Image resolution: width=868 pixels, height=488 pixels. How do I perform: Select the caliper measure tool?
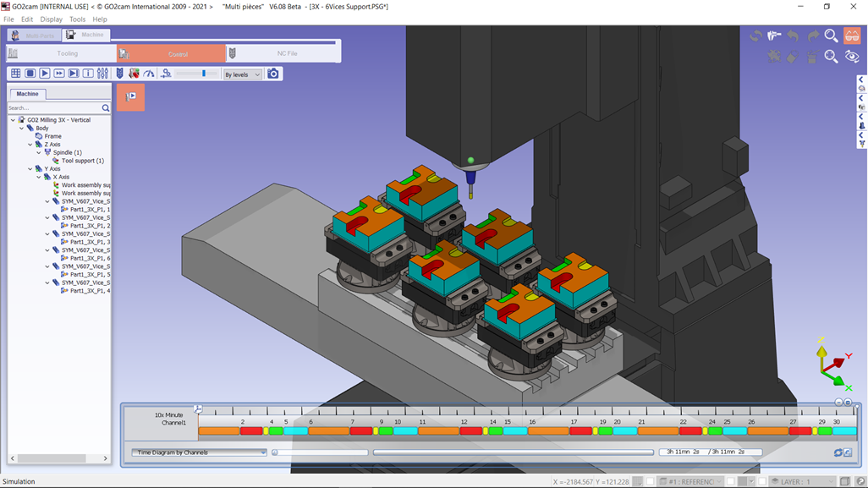tap(774, 36)
